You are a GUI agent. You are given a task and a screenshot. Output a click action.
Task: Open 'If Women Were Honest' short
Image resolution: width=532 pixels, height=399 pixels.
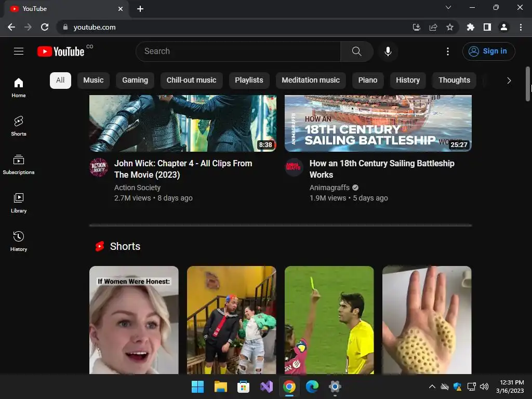134,320
